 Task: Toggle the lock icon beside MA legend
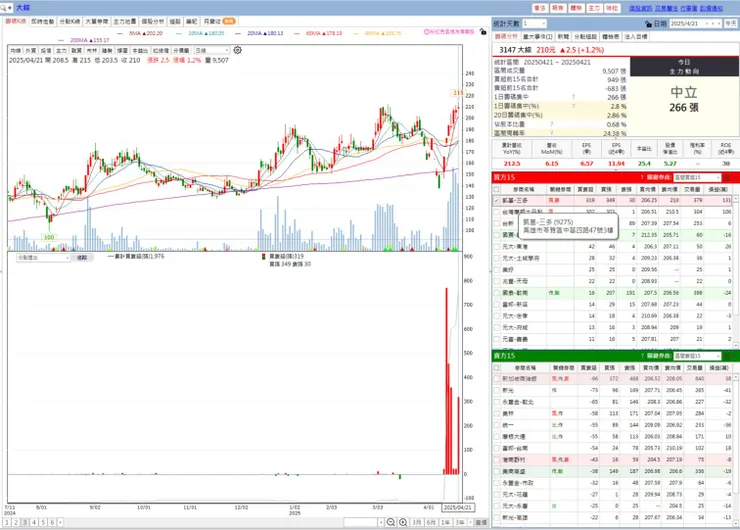482,32
